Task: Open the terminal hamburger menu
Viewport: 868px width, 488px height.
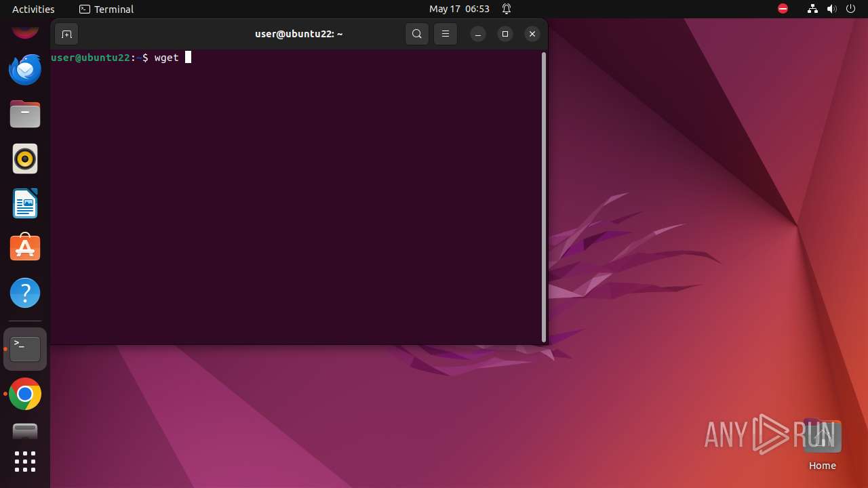Action: tap(446, 34)
